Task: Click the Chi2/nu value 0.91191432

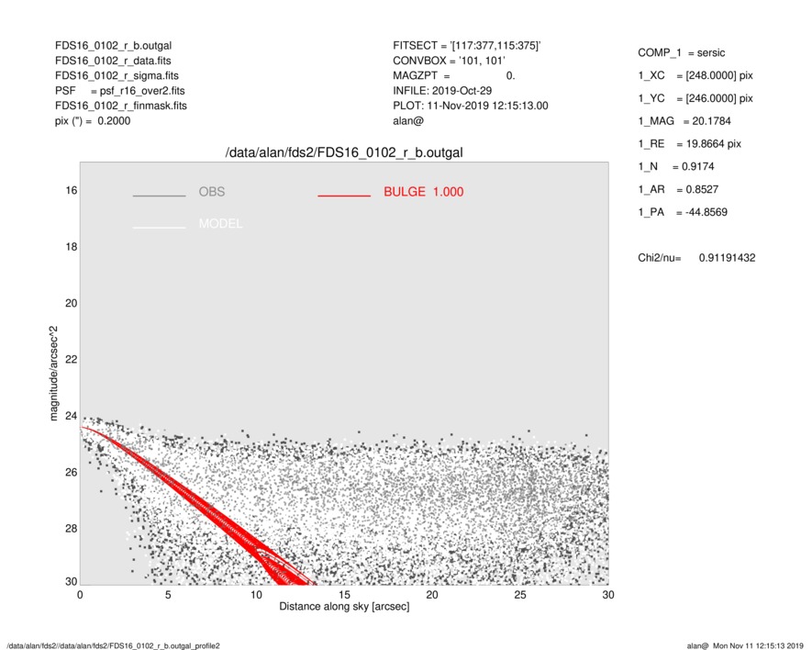Action: [727, 258]
